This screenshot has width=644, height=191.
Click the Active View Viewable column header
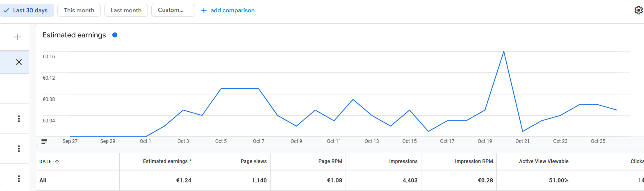click(x=544, y=161)
